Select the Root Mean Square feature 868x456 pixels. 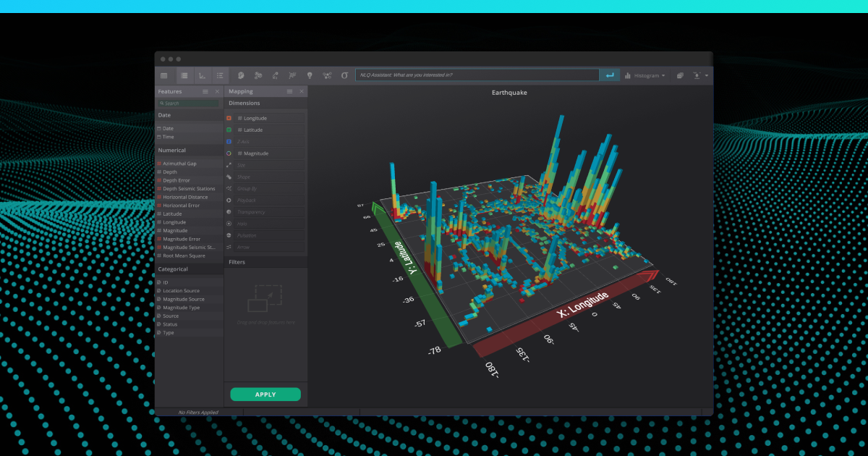(x=189, y=256)
